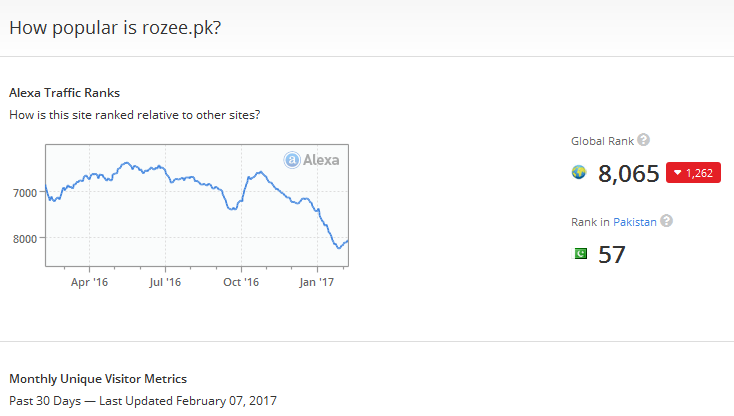Click the Oct '16 axis label

click(241, 282)
